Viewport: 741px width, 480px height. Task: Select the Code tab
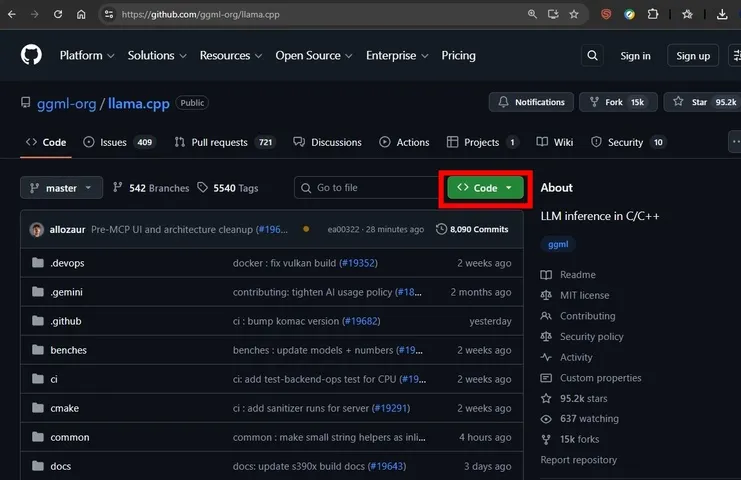(x=46, y=142)
